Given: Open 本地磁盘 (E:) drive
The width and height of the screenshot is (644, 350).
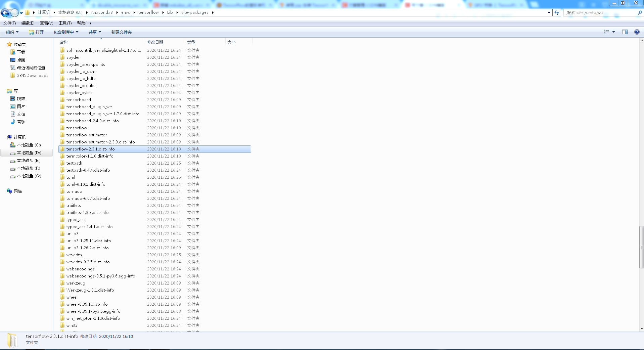Looking at the screenshot, I should [x=26, y=160].
